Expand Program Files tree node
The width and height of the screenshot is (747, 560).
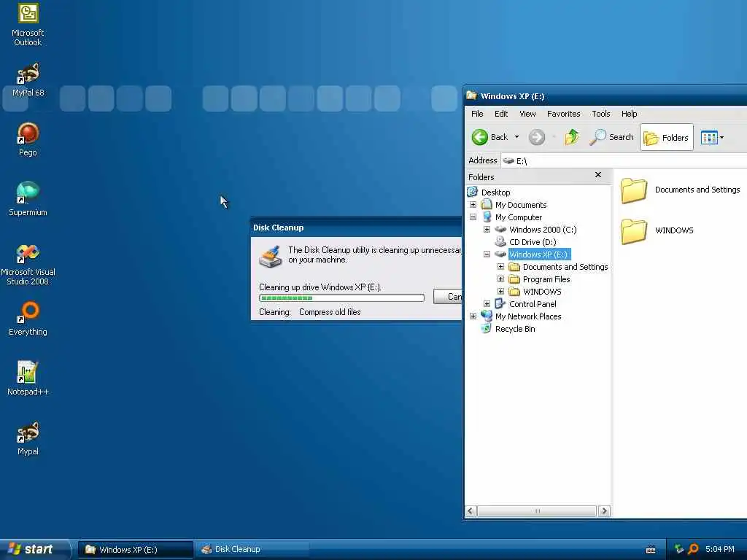500,279
